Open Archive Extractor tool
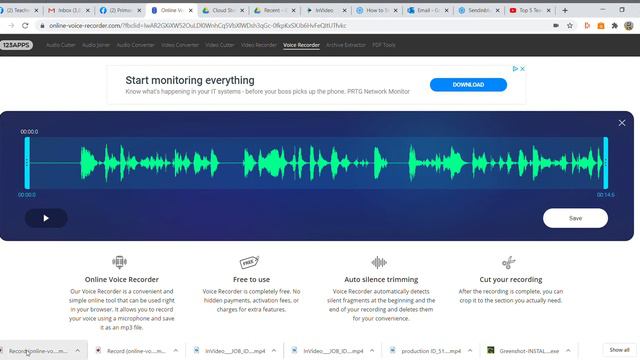The height and width of the screenshot is (360, 640). (x=346, y=45)
